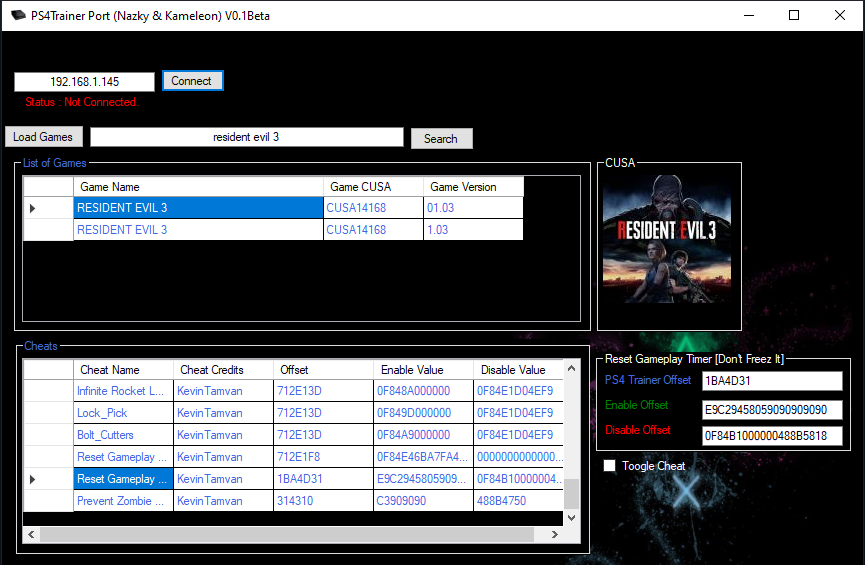Minimize the PS4Trainer window

(749, 15)
